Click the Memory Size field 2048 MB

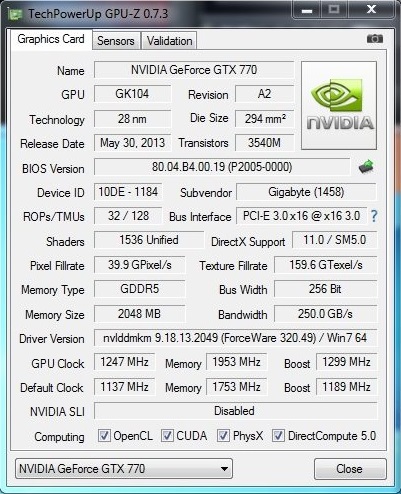pos(139,314)
